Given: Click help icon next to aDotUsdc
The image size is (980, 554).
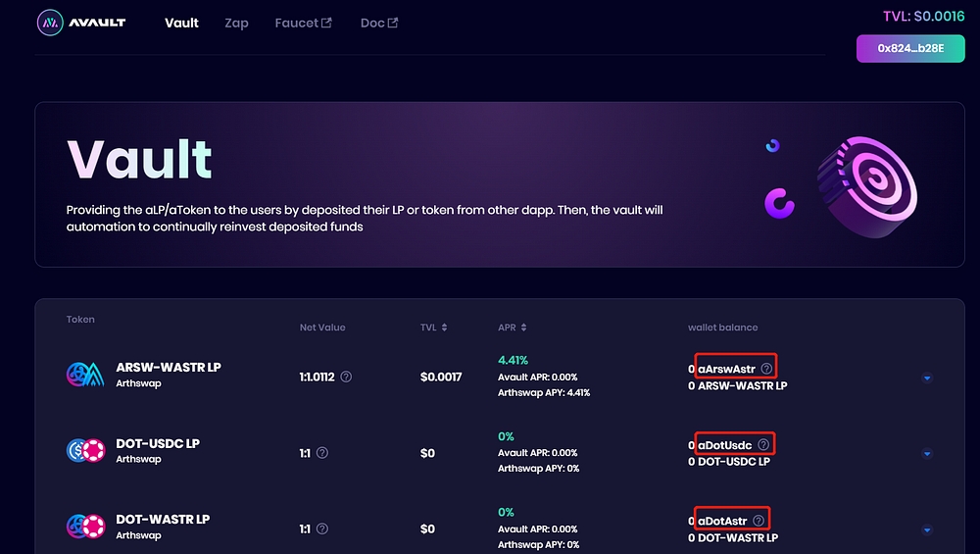Looking at the screenshot, I should pos(763,445).
